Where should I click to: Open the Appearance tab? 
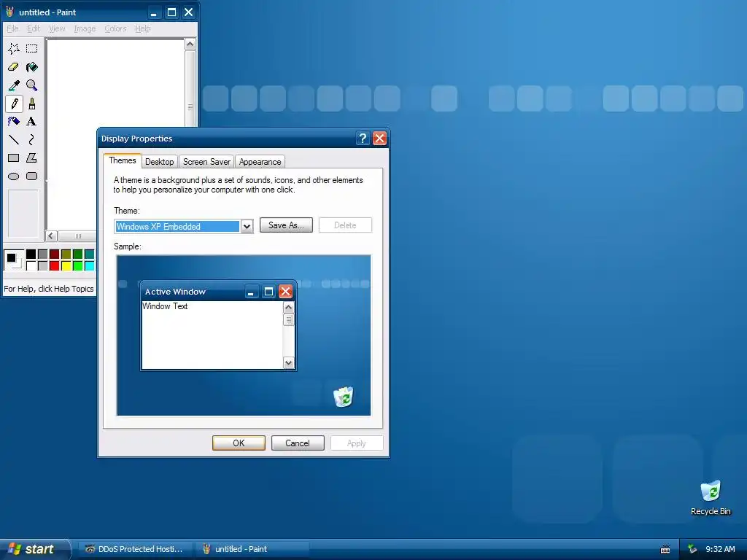tap(260, 162)
